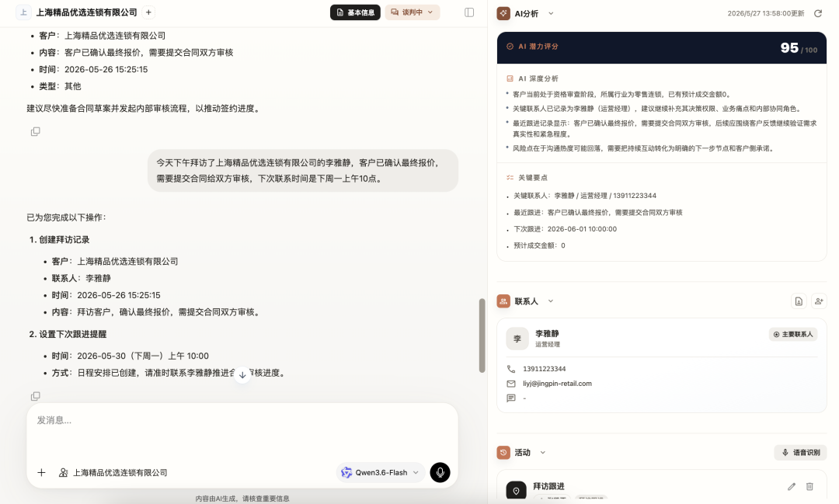The image size is (839, 504).
Task: Click the add contact person icon
Action: [819, 301]
